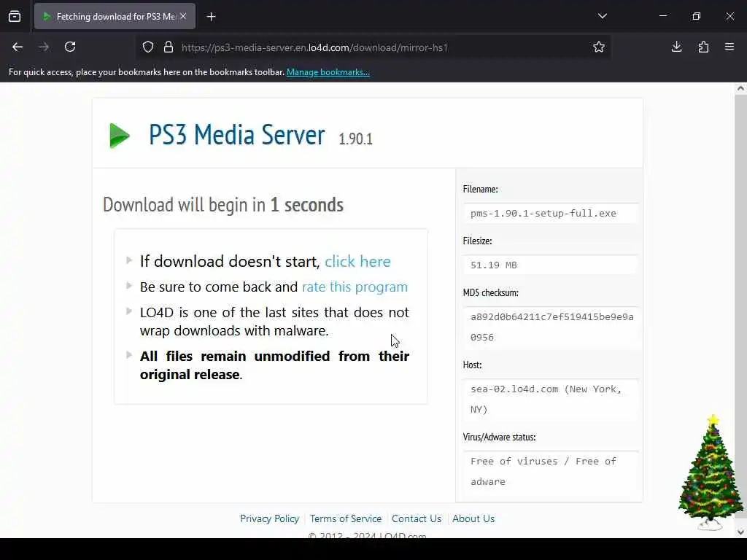Viewport: 747px width, 560px height.
Task: Select the lo4d.com address bar URL
Action: point(314,47)
